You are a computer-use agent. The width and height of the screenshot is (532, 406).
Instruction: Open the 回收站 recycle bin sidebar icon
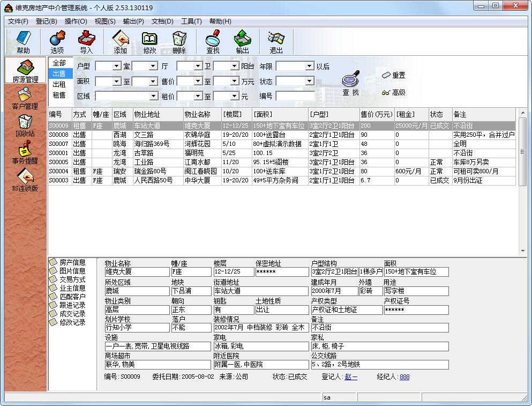(25, 126)
